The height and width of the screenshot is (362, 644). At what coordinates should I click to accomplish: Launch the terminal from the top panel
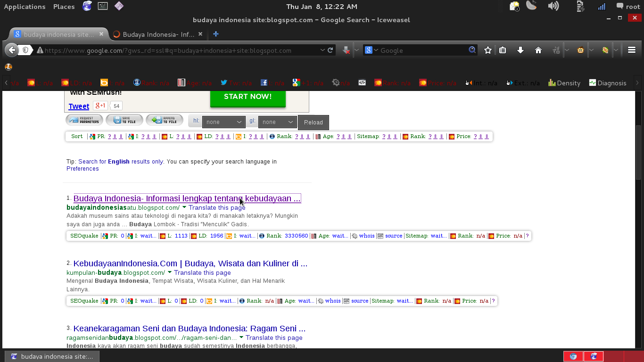103,6
